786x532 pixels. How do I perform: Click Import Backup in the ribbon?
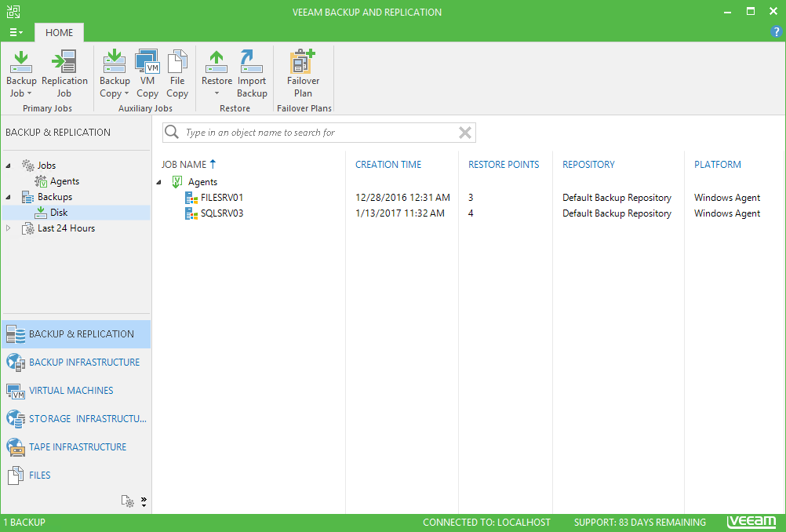[252, 73]
